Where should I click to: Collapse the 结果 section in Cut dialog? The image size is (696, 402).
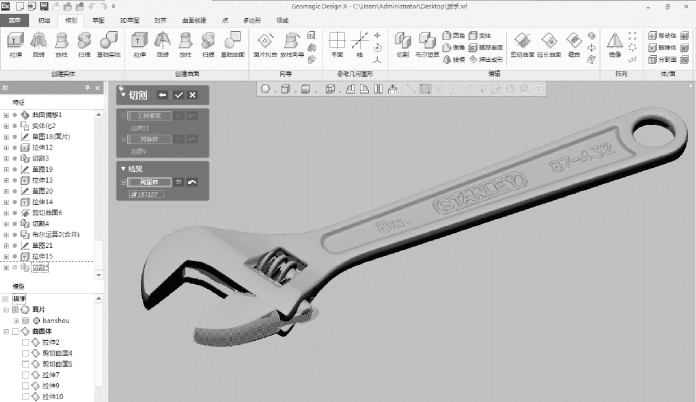pyautogui.click(x=123, y=169)
